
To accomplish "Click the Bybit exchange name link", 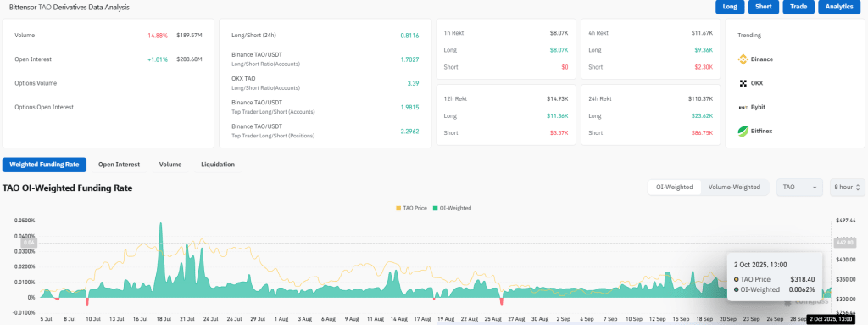I will click(759, 107).
